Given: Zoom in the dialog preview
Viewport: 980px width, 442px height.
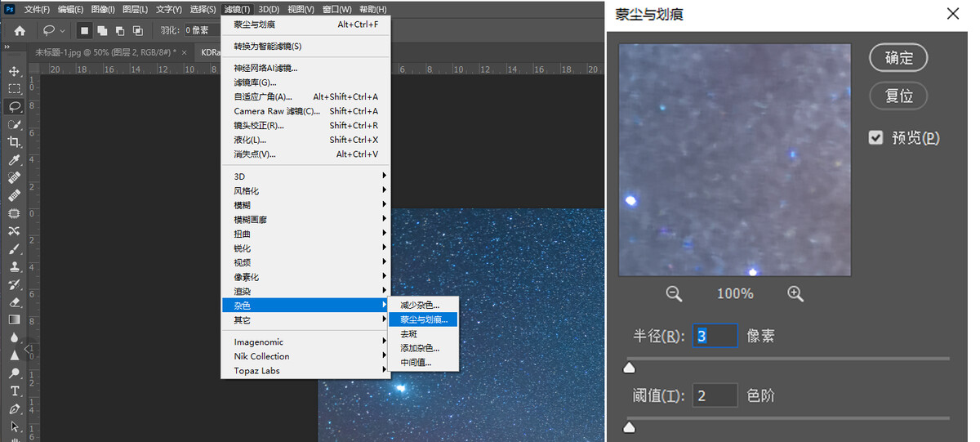Looking at the screenshot, I should click(795, 293).
